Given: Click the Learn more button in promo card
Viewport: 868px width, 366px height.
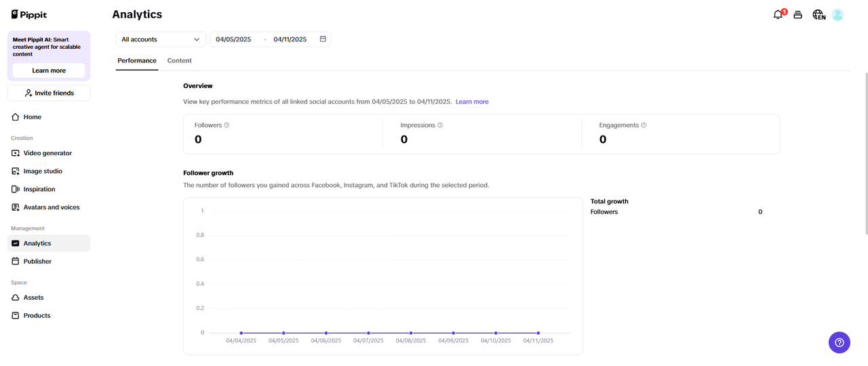Looking at the screenshot, I should 49,70.
